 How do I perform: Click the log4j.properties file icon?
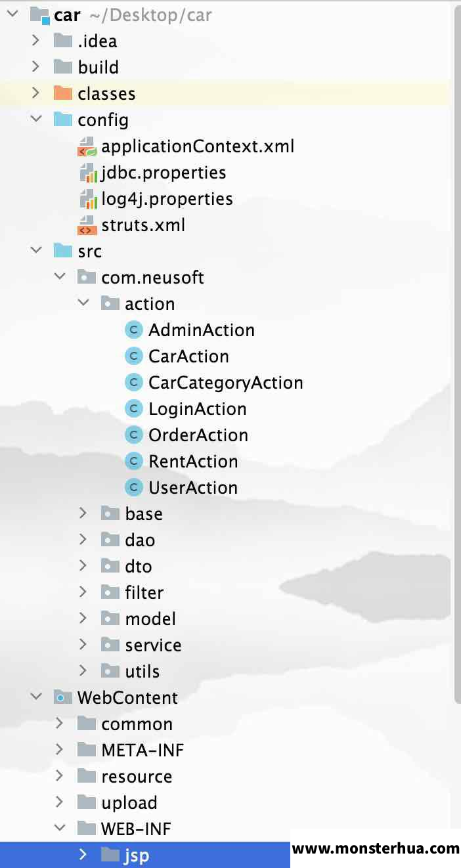coord(87,199)
